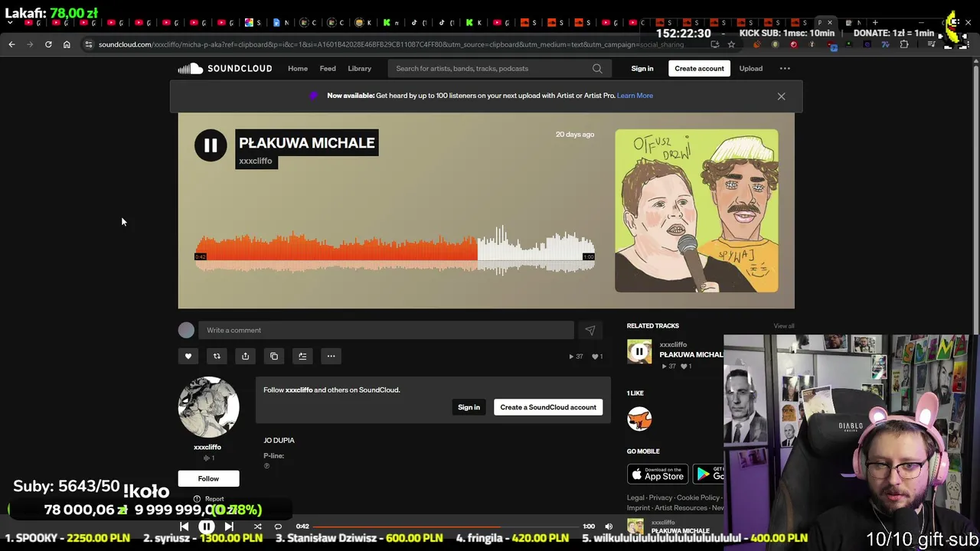Click Create a SoundCloud account button
The image size is (980, 551).
(x=548, y=407)
